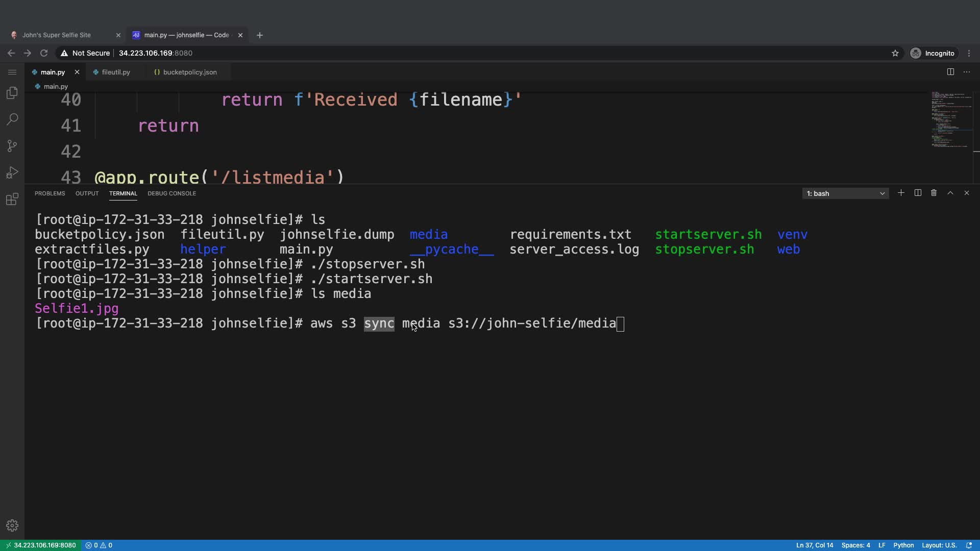Maximize the terminal panel size
The image size is (980, 551).
[950, 193]
